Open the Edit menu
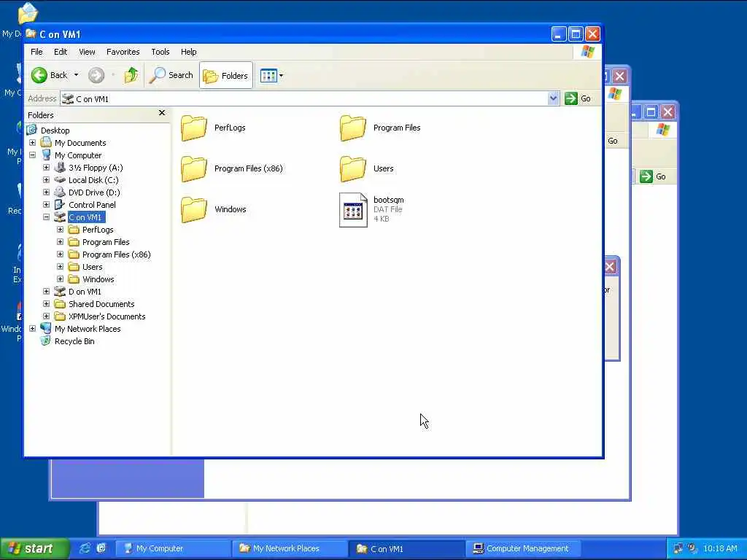Screen dimensions: 747x560 [61, 52]
